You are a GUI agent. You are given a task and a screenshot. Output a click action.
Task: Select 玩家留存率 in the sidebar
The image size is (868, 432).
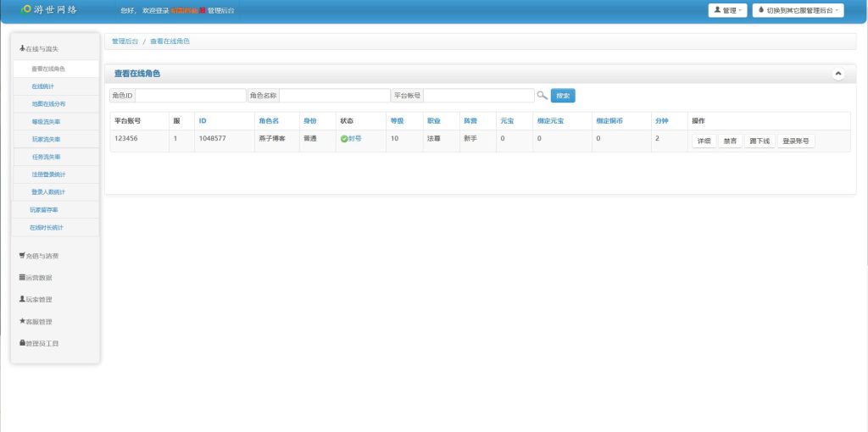click(x=44, y=209)
